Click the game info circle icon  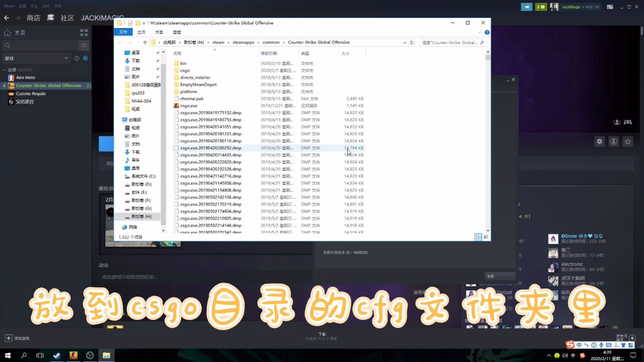point(613,141)
